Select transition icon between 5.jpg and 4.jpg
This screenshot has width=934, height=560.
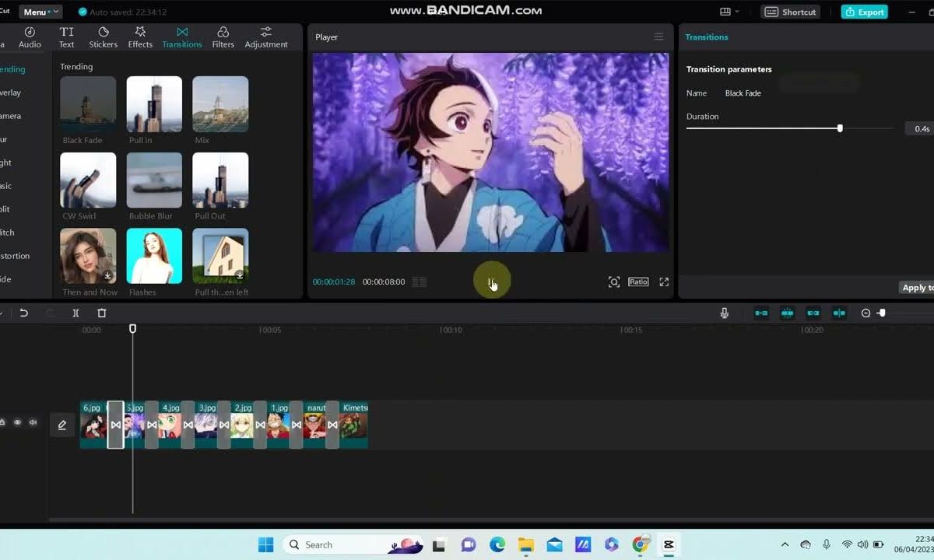pyautogui.click(x=152, y=425)
